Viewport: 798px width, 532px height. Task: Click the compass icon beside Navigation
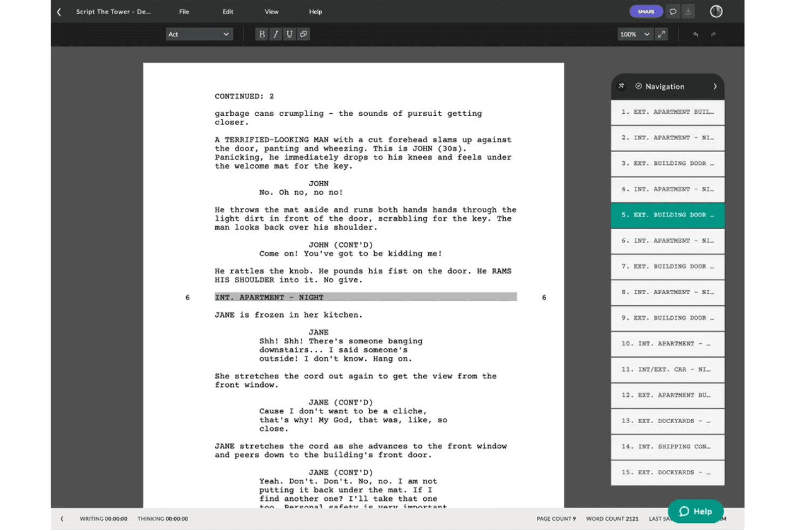(x=638, y=86)
